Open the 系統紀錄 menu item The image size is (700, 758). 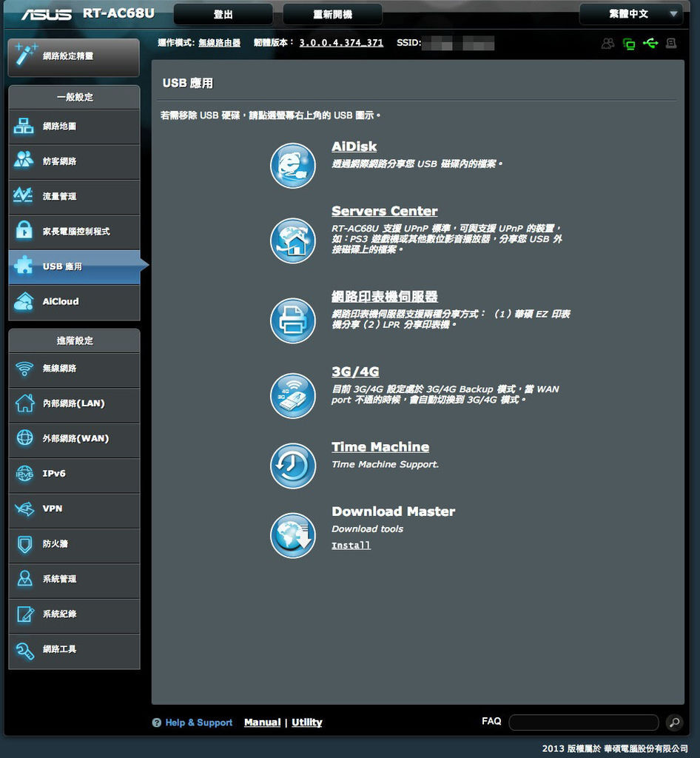point(75,614)
